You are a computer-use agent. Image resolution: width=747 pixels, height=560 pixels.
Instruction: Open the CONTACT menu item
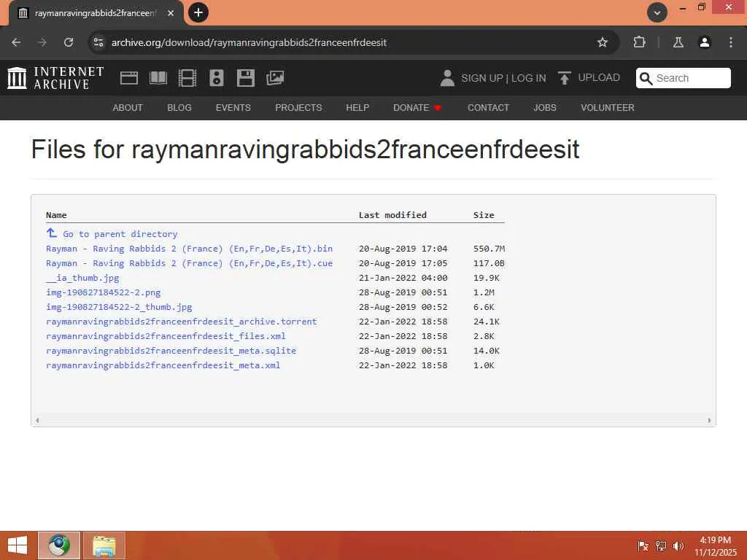[x=488, y=108]
